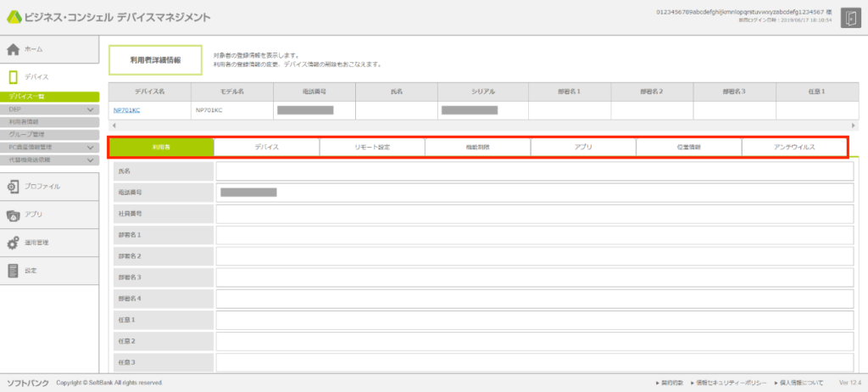Click the table's horizontal scrollbar right arrow

[x=854, y=126]
